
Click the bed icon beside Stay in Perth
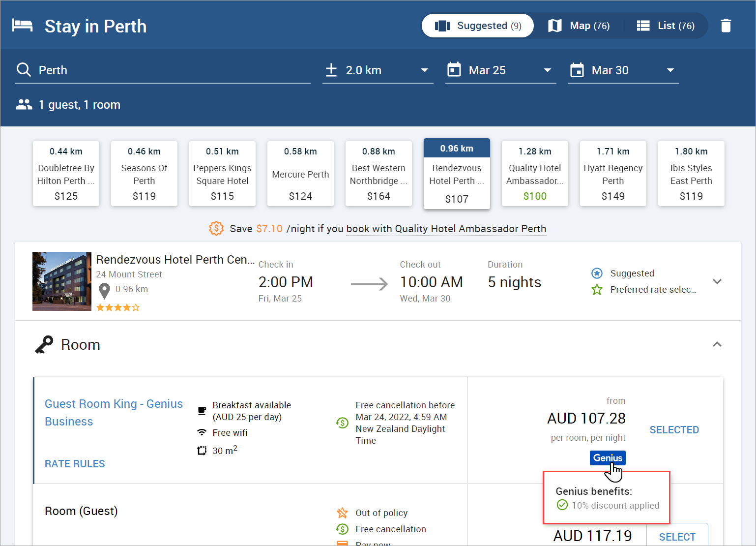(x=23, y=26)
